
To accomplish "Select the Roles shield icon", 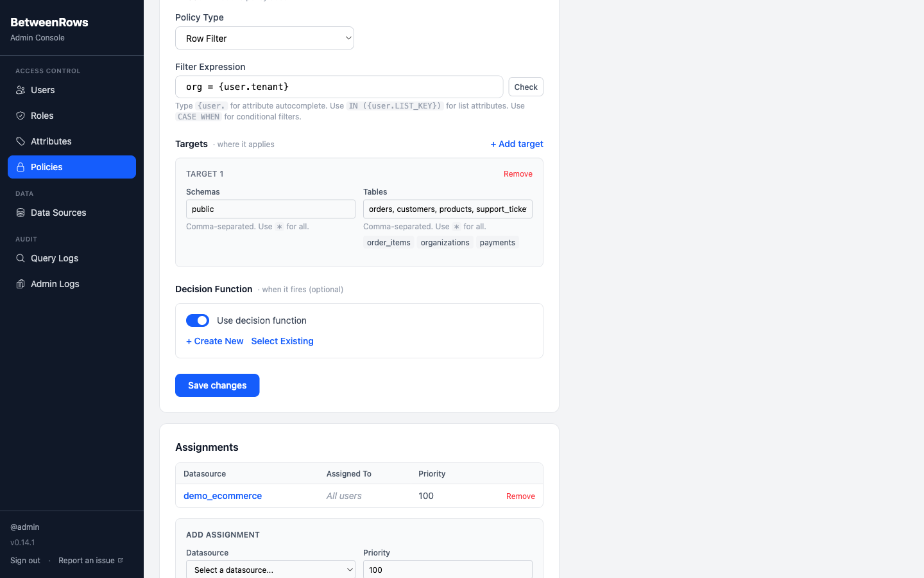I will (x=20, y=116).
